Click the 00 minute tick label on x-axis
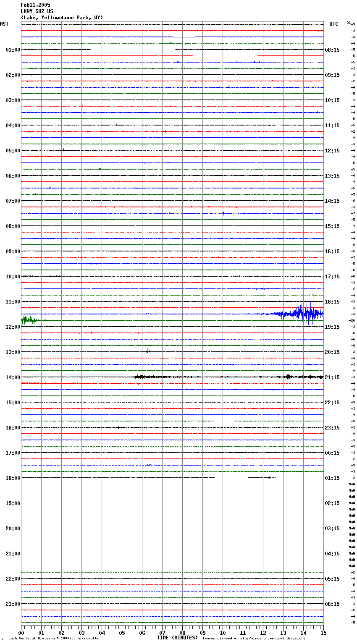This screenshot has height=644, width=357. [21, 633]
